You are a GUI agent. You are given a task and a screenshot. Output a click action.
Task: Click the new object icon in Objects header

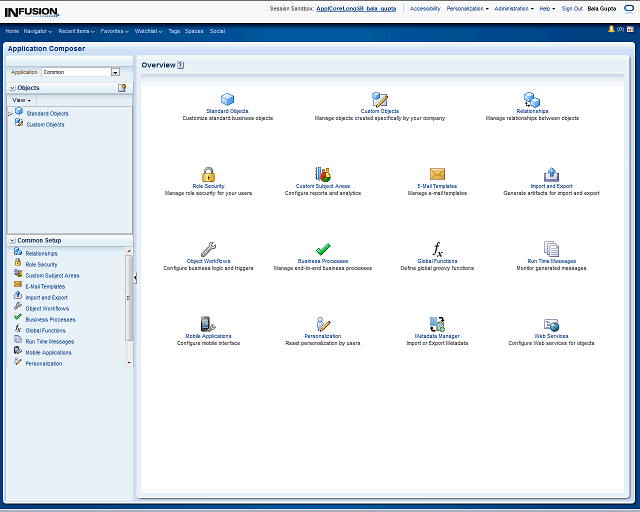coord(122,88)
